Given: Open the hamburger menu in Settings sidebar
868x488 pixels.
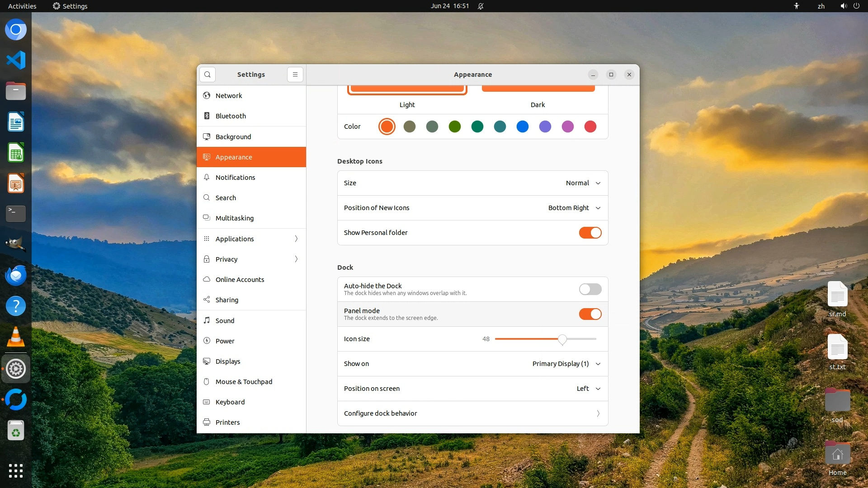Looking at the screenshot, I should pos(295,75).
